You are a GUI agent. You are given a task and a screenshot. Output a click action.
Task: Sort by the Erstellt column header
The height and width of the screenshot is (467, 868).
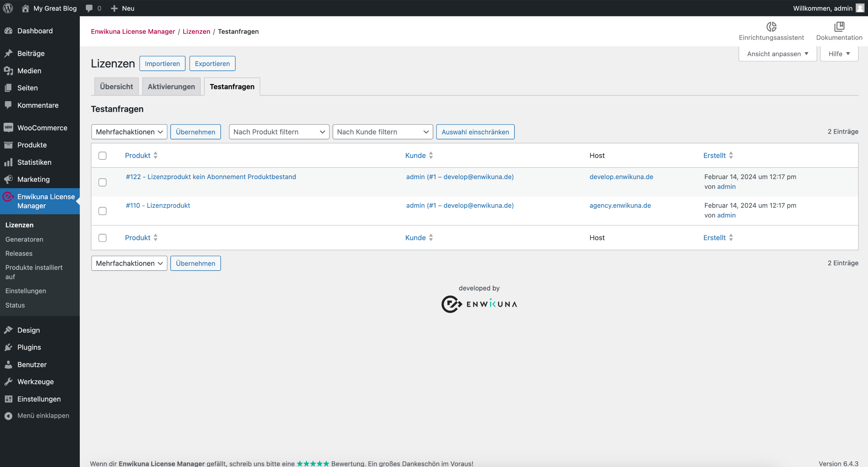718,155
